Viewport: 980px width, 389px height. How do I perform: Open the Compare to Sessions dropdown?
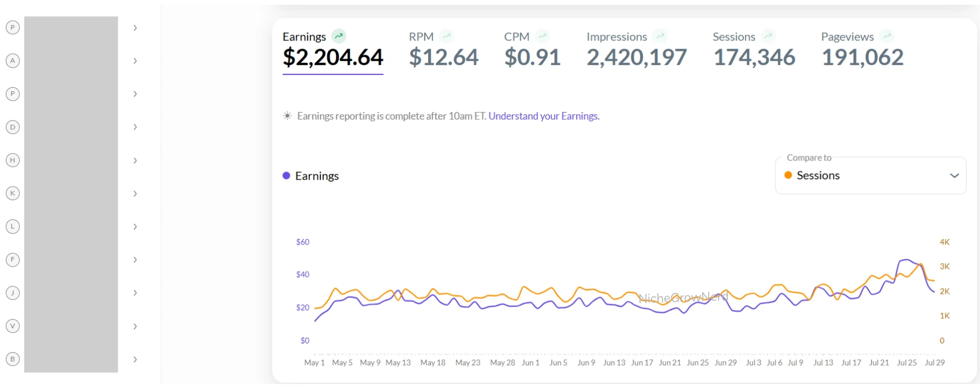(870, 175)
